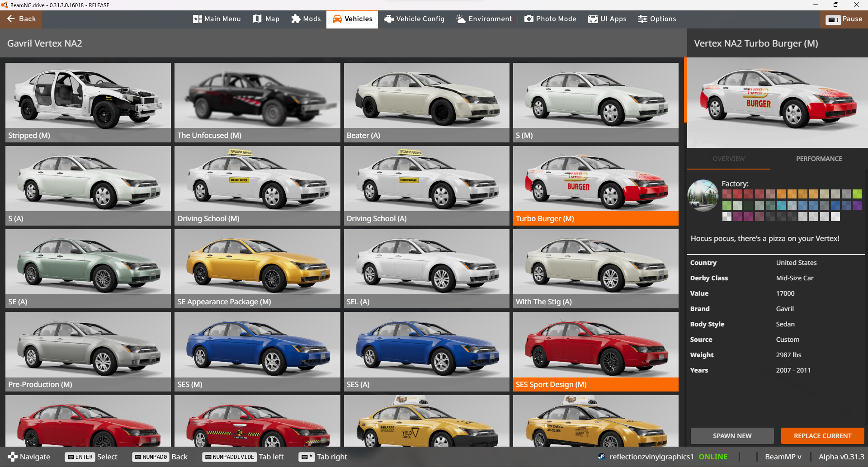Select the SES (A) configuration

pos(426,352)
